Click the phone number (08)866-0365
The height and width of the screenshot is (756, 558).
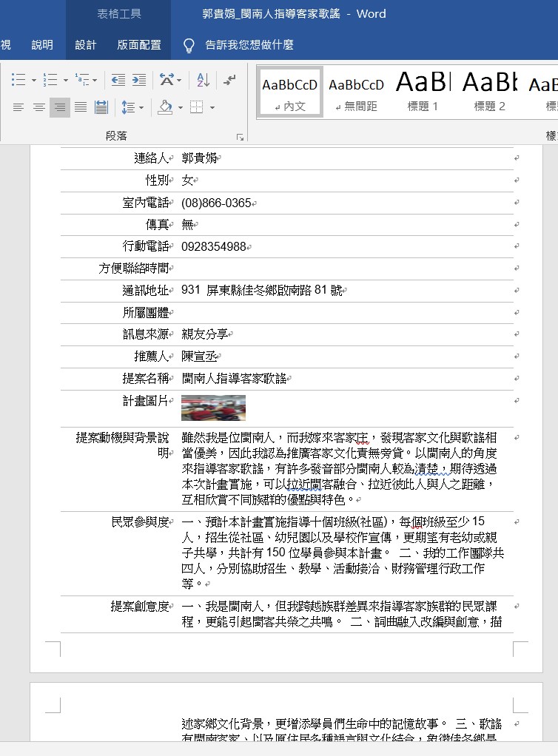pyautogui.click(x=216, y=203)
